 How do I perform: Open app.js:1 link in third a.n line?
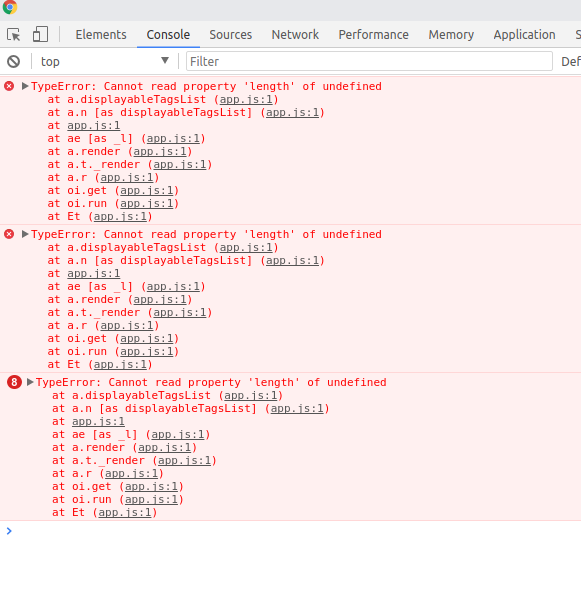tap(297, 408)
